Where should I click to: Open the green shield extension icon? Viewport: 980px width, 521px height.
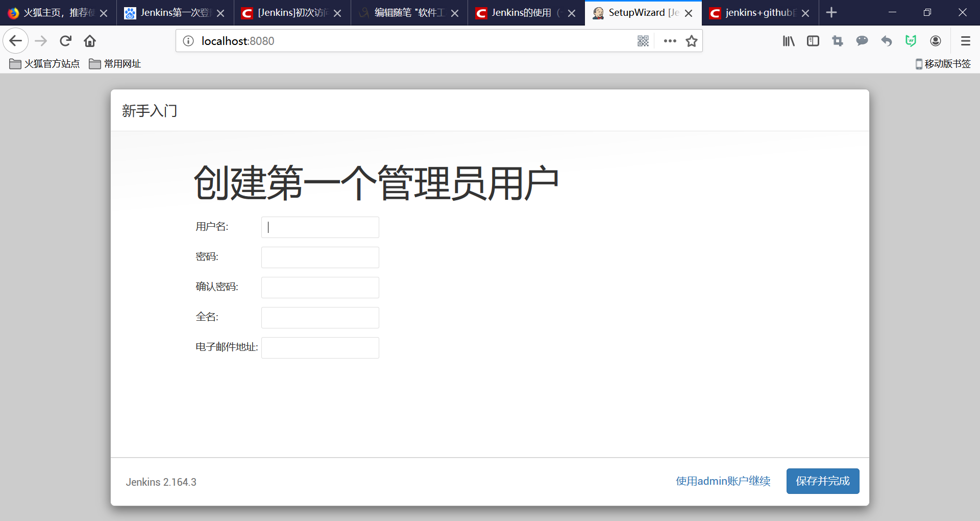click(911, 41)
